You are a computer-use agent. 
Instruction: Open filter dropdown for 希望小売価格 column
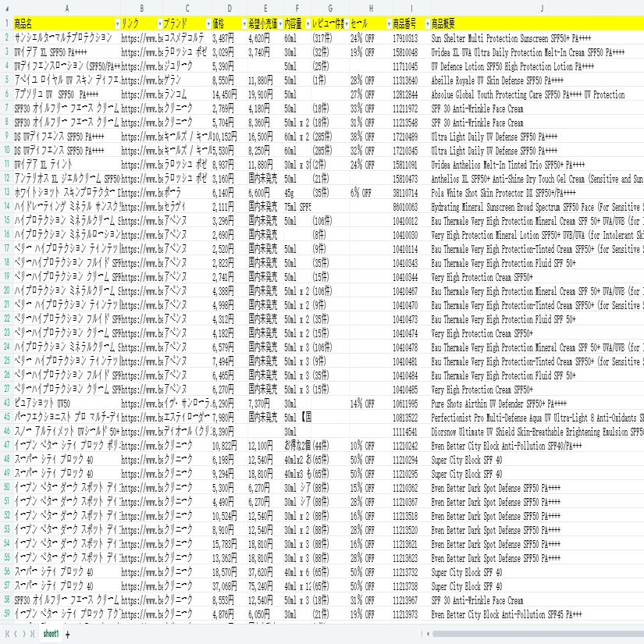pos(280,24)
